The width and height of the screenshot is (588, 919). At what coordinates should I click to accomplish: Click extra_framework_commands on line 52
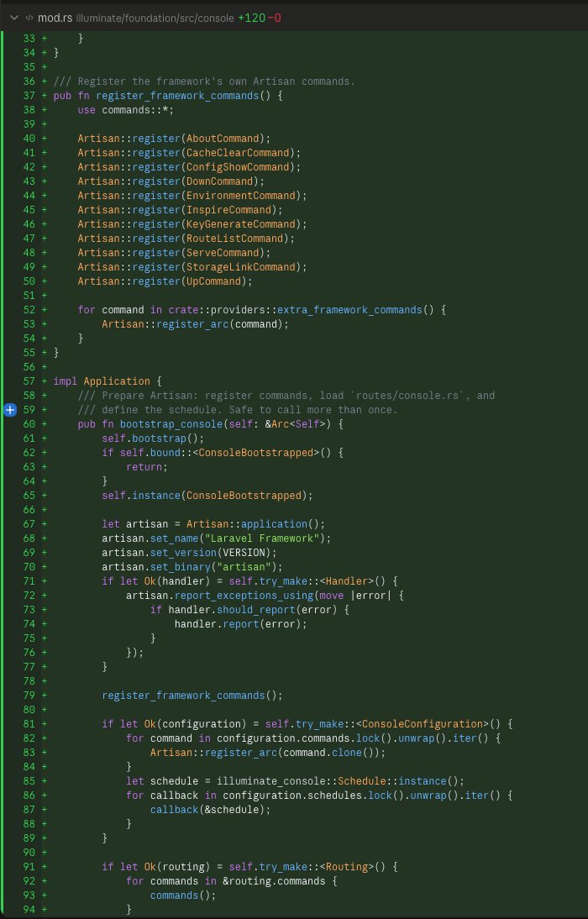point(349,309)
